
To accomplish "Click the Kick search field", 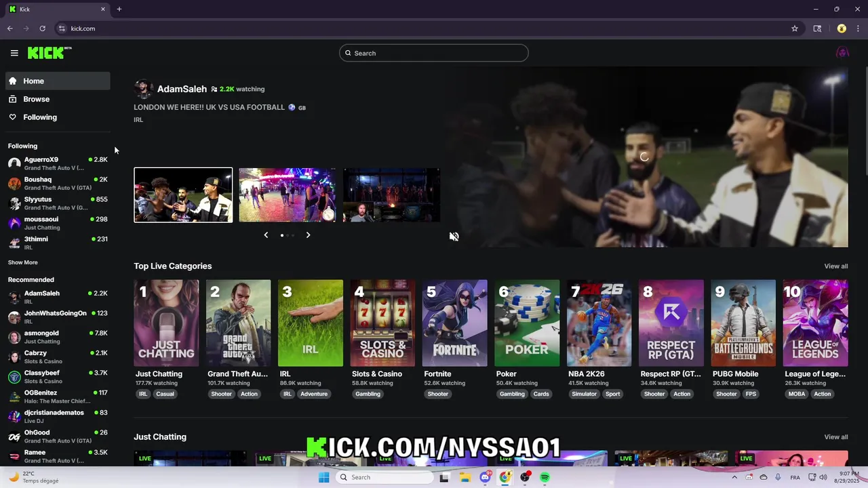I will click(434, 53).
